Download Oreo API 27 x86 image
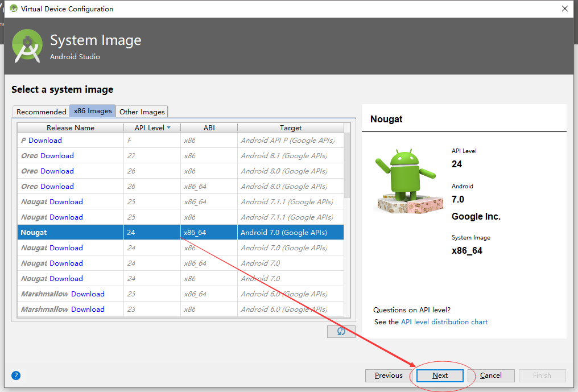The width and height of the screenshot is (578, 392). point(57,156)
